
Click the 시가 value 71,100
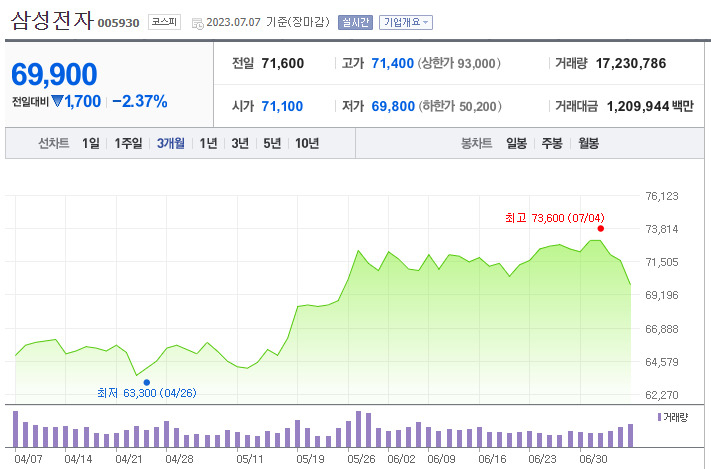coord(282,106)
